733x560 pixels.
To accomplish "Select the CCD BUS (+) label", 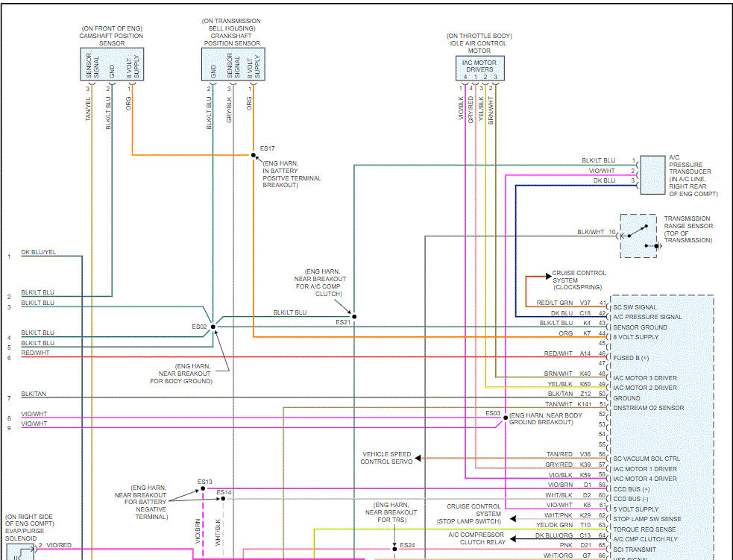I will [631, 489].
